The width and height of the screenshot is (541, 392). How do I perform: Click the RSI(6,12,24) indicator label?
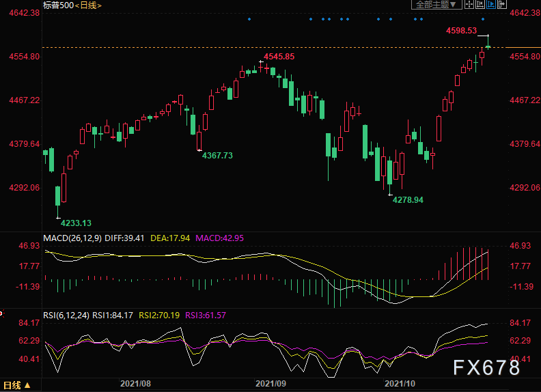click(66, 316)
